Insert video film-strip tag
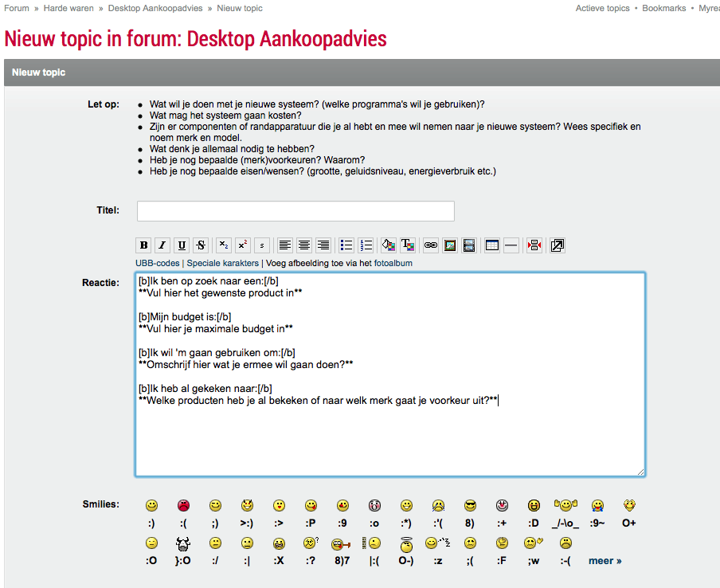720x588 pixels. click(469, 245)
